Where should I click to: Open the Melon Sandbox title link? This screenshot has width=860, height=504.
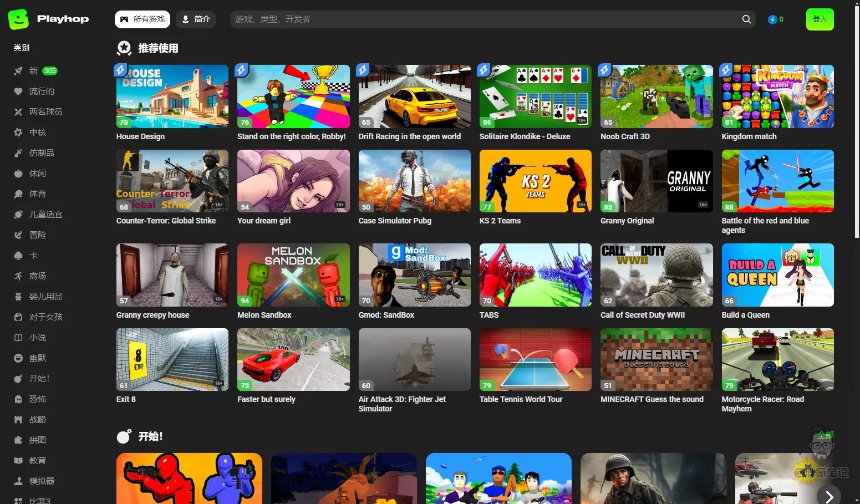pyautogui.click(x=264, y=315)
